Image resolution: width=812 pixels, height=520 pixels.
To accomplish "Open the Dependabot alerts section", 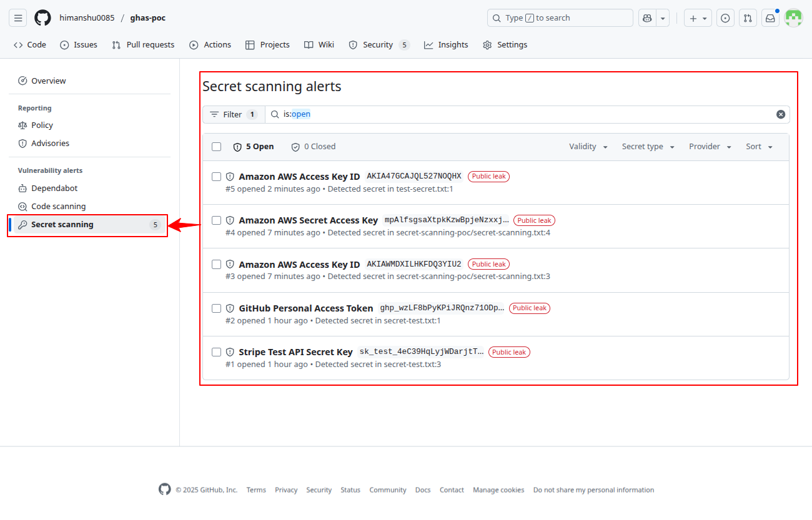I will (54, 188).
